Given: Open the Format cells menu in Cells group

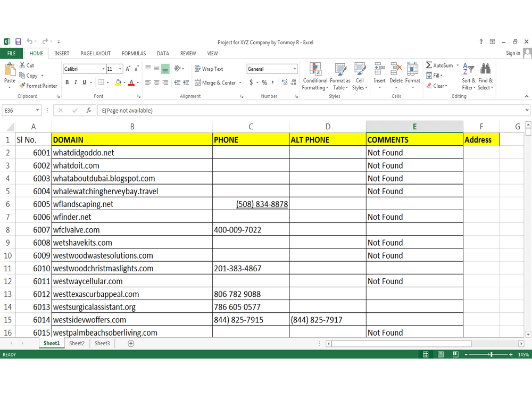Looking at the screenshot, I should 413,75.
